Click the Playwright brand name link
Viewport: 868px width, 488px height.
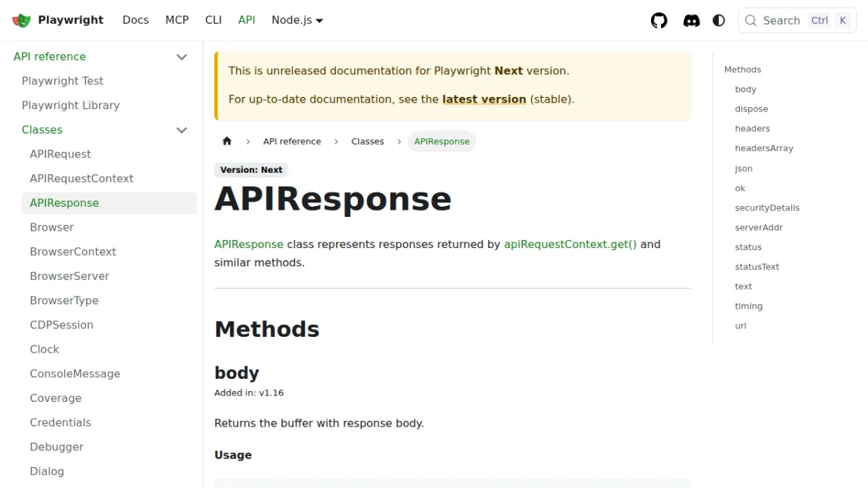[x=71, y=20]
